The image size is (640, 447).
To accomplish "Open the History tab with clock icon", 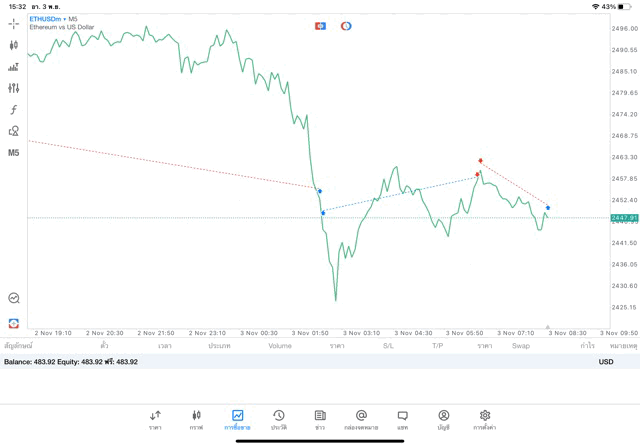I will pos(279,419).
